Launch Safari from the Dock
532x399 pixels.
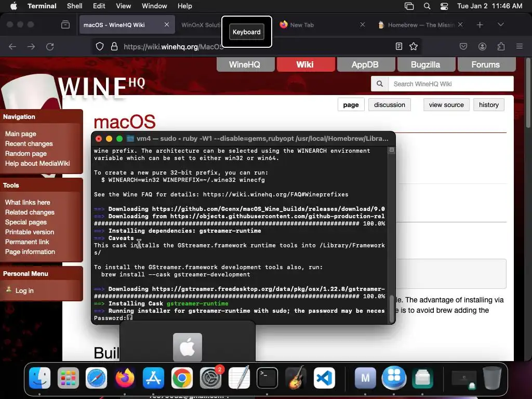(96, 378)
